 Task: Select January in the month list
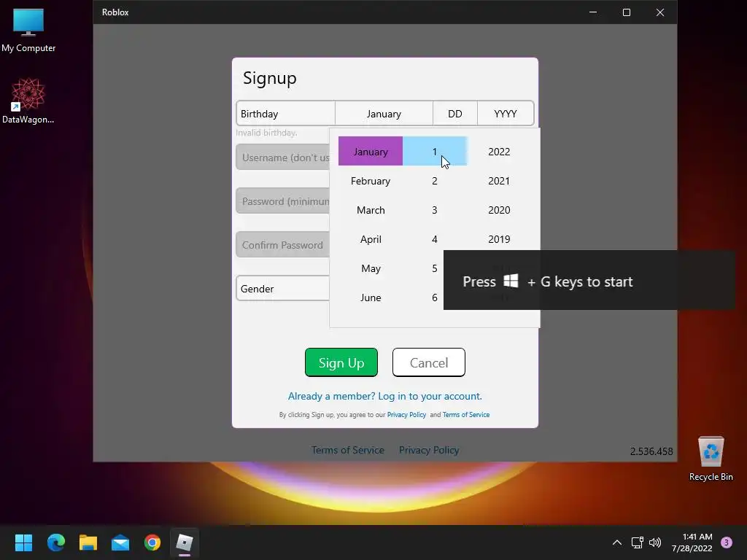point(371,152)
